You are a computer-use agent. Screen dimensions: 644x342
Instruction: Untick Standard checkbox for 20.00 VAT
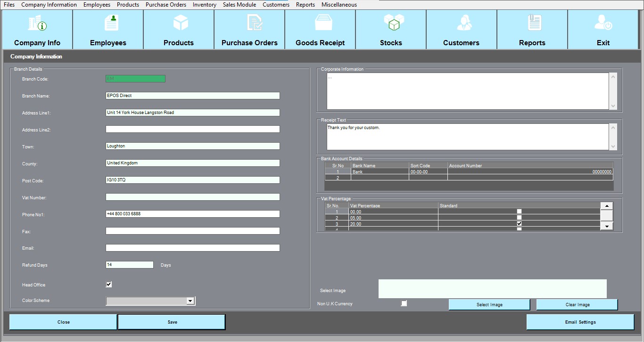pos(519,224)
